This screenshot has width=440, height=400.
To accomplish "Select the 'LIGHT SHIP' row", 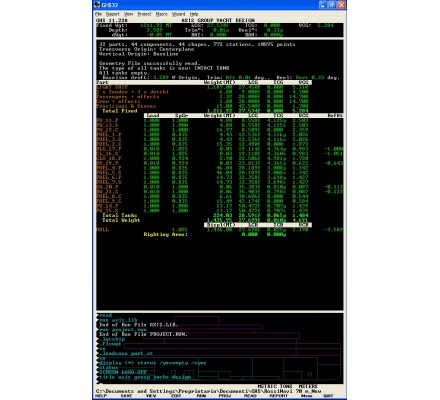I will click(112, 87).
